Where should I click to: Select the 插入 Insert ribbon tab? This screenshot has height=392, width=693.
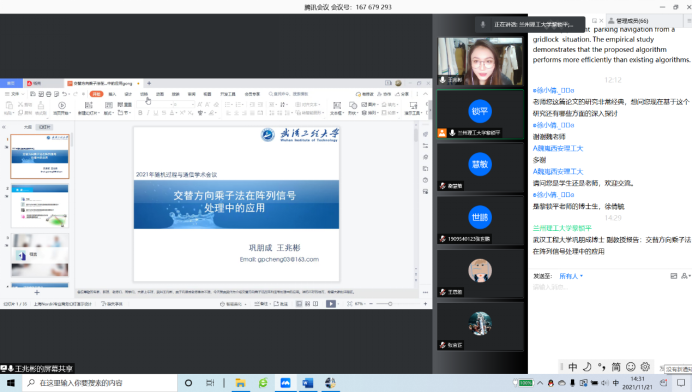coord(112,94)
